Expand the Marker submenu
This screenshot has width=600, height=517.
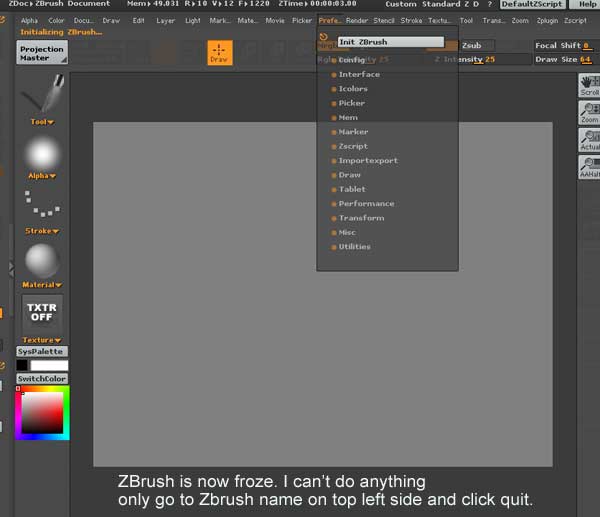350,132
